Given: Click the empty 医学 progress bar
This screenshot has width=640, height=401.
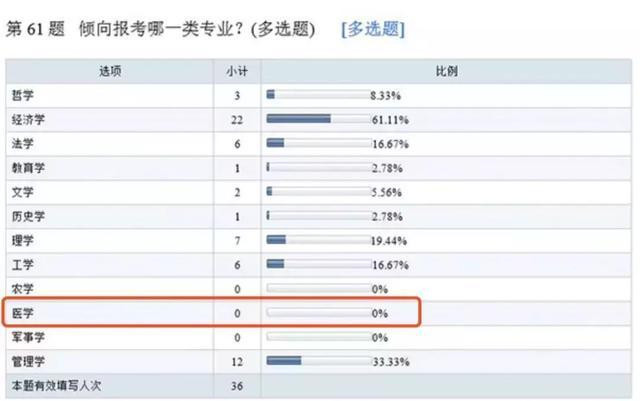Looking at the screenshot, I should coord(318,312).
